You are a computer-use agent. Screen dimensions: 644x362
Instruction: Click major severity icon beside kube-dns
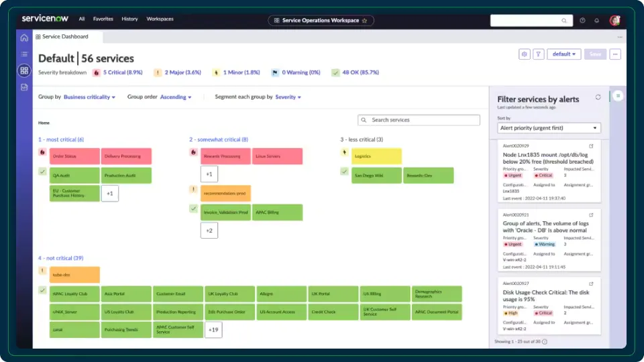click(42, 270)
